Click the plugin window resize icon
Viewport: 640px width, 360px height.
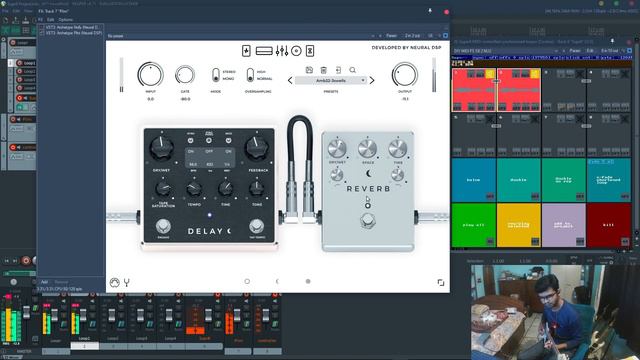click(x=441, y=282)
